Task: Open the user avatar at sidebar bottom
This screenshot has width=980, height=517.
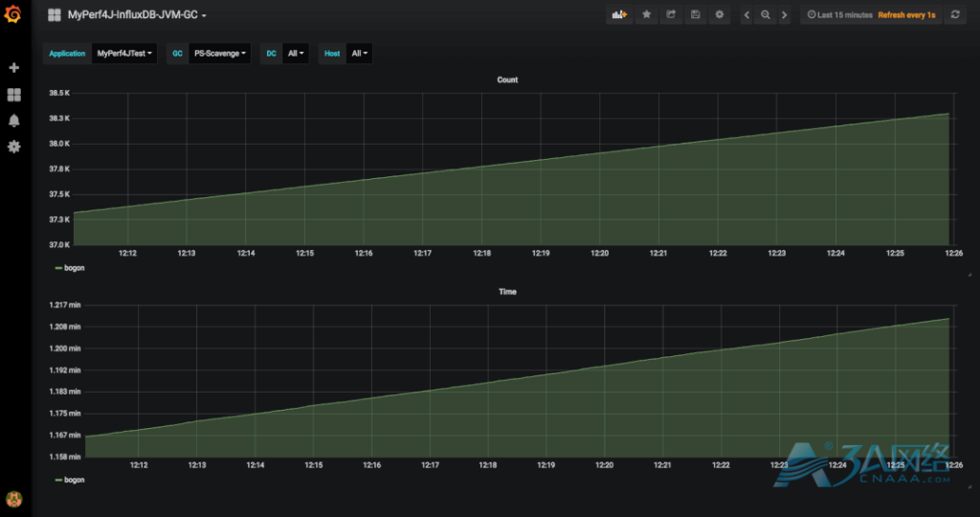Action: [13, 499]
